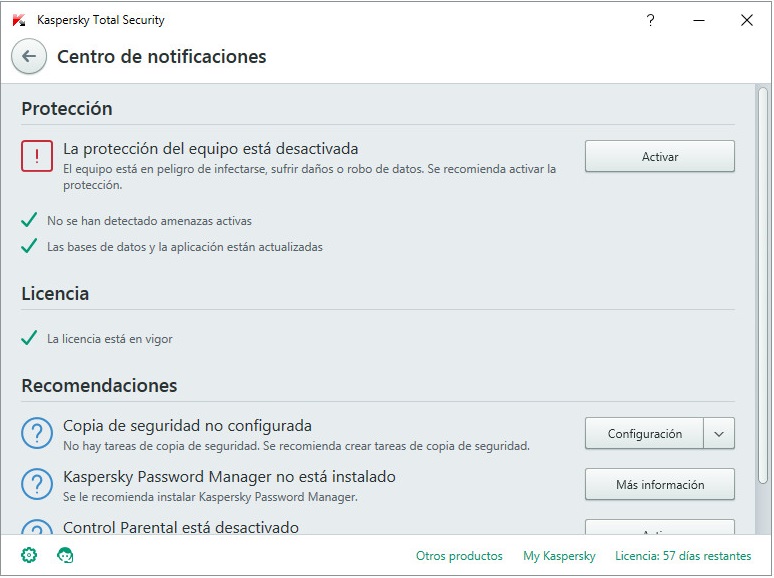Click the red protection warning icon
Viewport: 774px width, 578px height.
click(37, 156)
